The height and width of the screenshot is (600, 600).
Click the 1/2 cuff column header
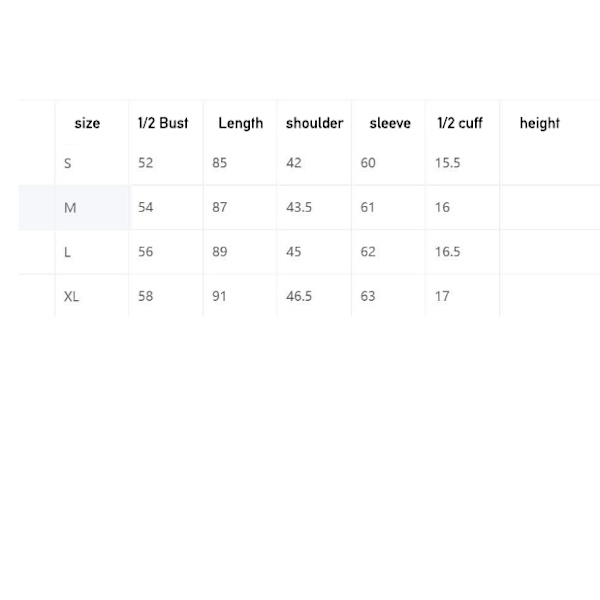click(x=460, y=123)
